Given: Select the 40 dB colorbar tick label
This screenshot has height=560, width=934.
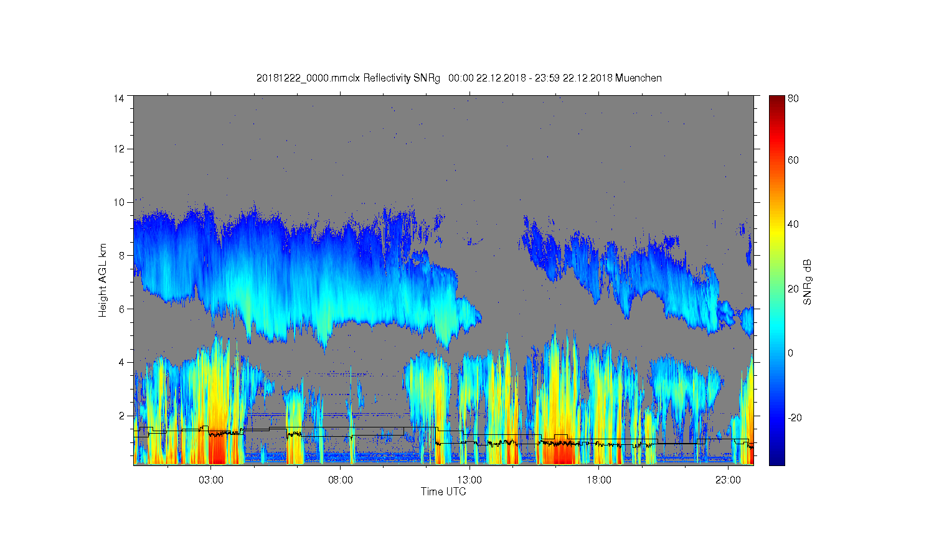Looking at the screenshot, I should pos(793,225).
